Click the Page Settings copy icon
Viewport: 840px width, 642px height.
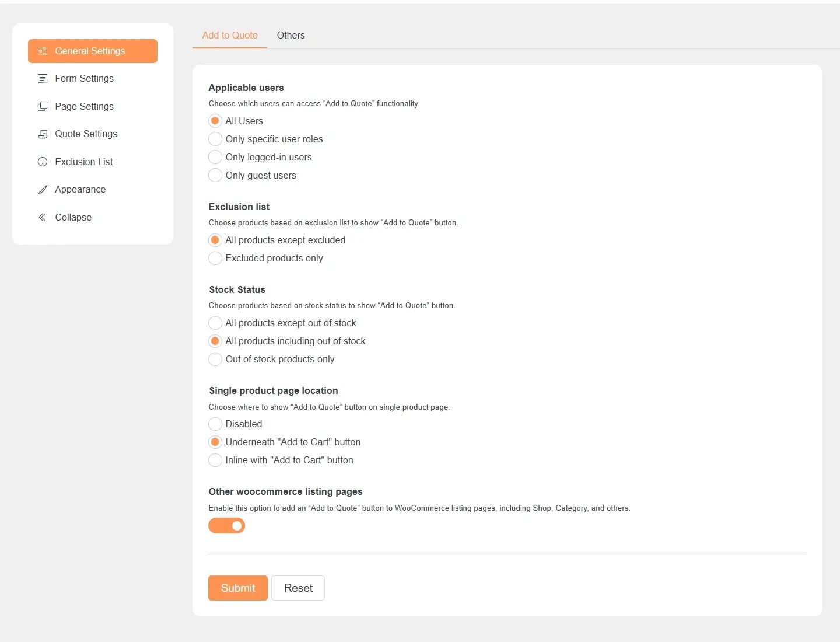coord(43,107)
